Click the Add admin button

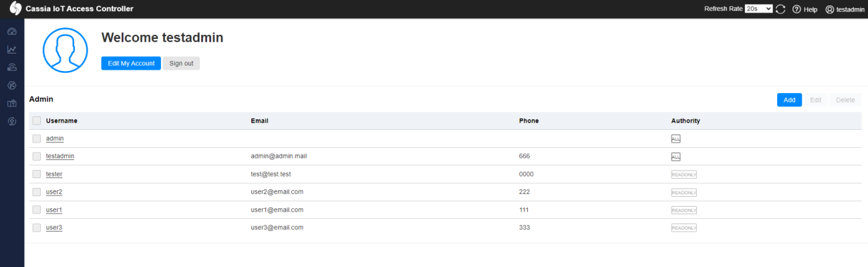pos(789,100)
